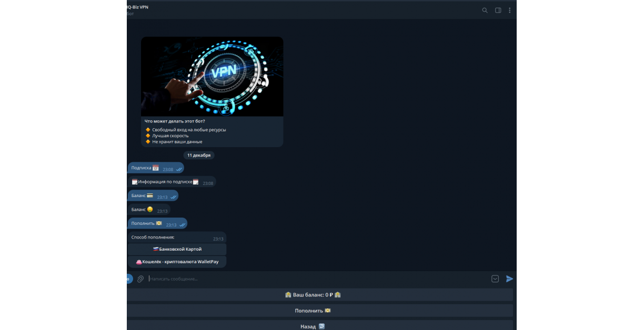Toggle the bot keyboard icon in input bar
The height and width of the screenshot is (330, 644).
click(x=495, y=279)
